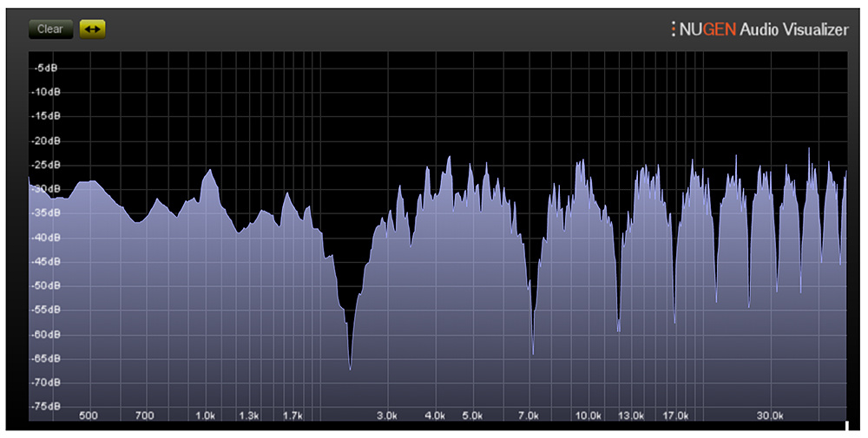The image size is (868, 438).
Task: Click the -75dB level label
Action: tap(43, 406)
